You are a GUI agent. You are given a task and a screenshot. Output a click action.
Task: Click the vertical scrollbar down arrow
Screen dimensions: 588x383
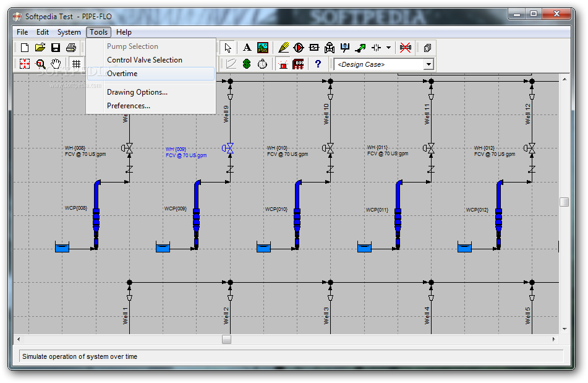(565, 329)
